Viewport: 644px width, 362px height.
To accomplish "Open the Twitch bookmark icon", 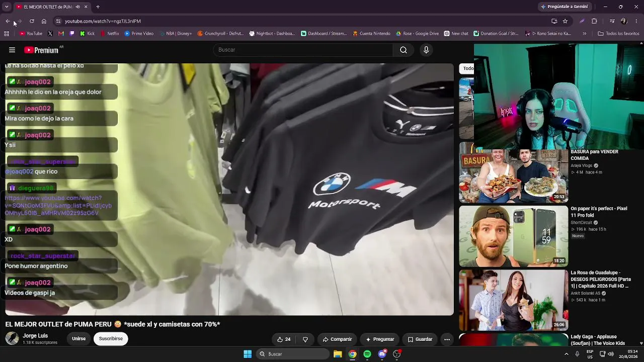I will pyautogui.click(x=72, y=34).
